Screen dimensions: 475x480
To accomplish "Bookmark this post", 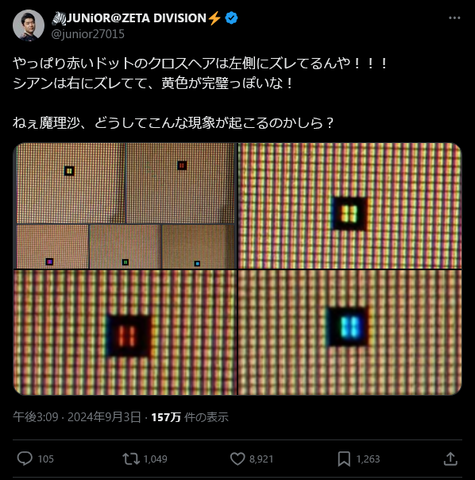I will pyautogui.click(x=344, y=459).
